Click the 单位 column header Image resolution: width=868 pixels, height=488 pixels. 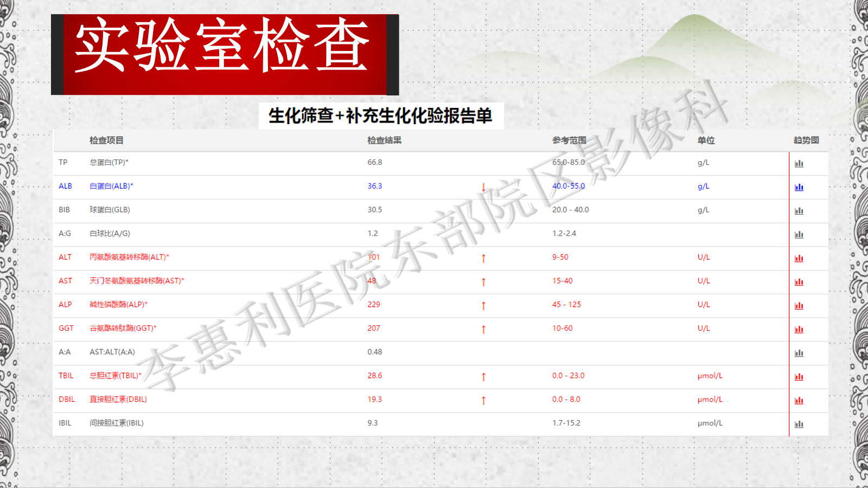(706, 140)
